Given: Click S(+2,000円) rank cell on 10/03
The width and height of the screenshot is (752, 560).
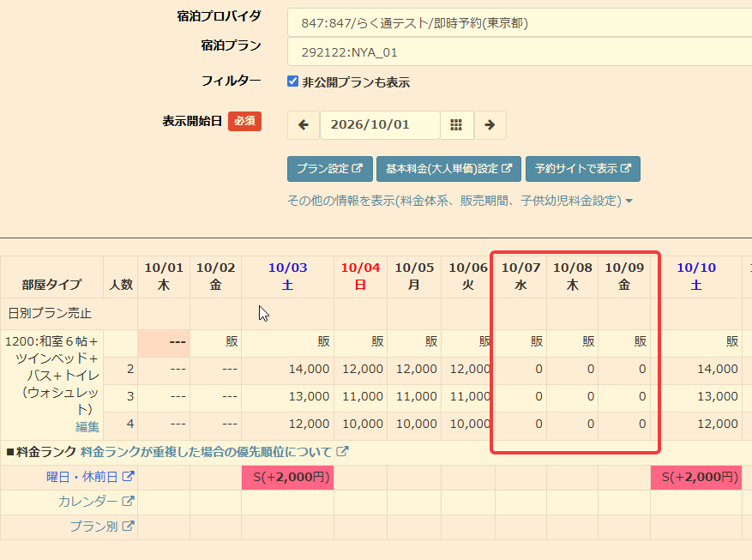Looking at the screenshot, I should (288, 478).
